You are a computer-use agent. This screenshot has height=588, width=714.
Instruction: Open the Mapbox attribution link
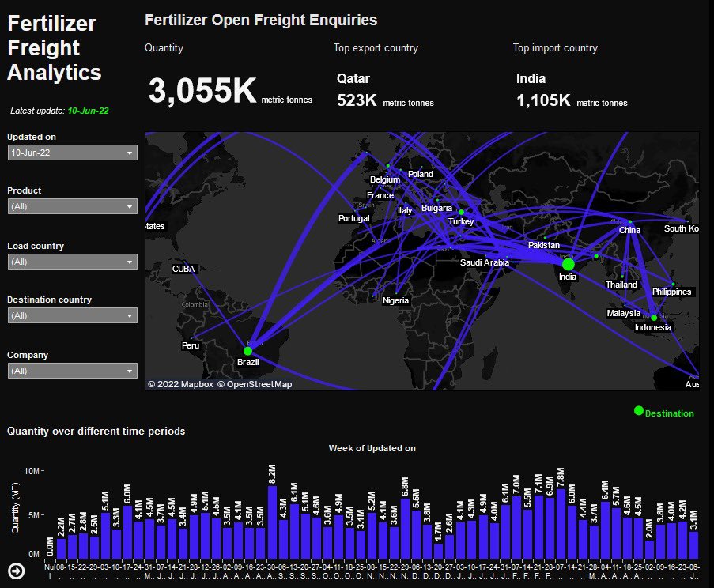[181, 384]
